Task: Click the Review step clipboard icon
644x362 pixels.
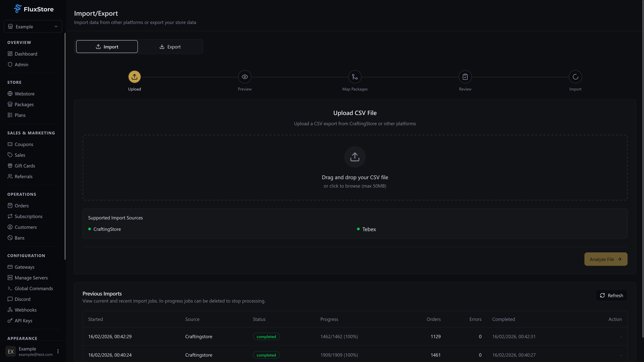Action: (x=465, y=77)
